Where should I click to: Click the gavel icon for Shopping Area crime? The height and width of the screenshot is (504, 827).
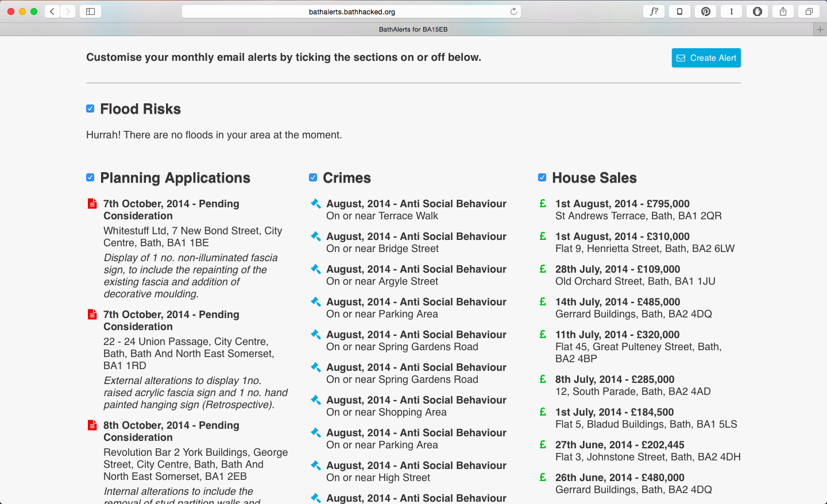point(315,400)
